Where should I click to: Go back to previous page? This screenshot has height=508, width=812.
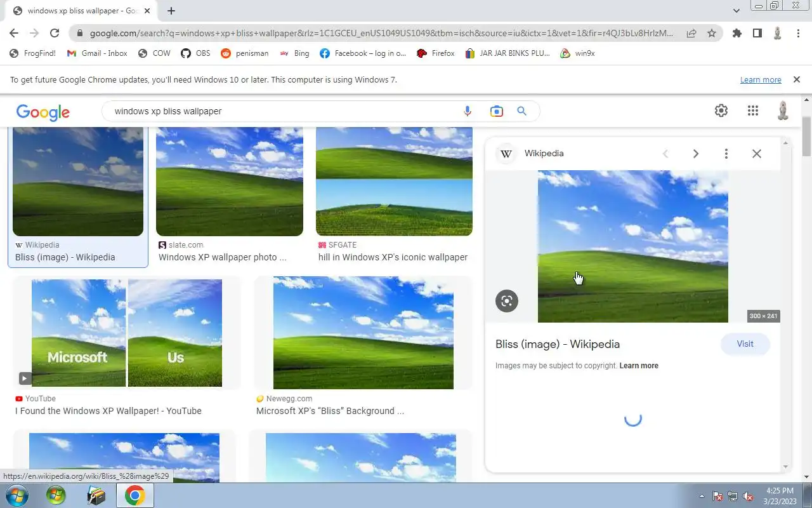click(x=14, y=33)
